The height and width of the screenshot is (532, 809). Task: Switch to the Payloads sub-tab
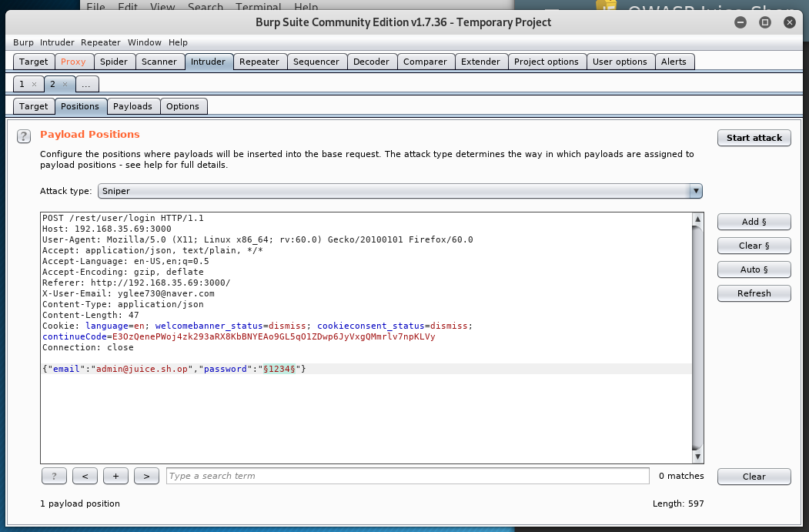(132, 106)
